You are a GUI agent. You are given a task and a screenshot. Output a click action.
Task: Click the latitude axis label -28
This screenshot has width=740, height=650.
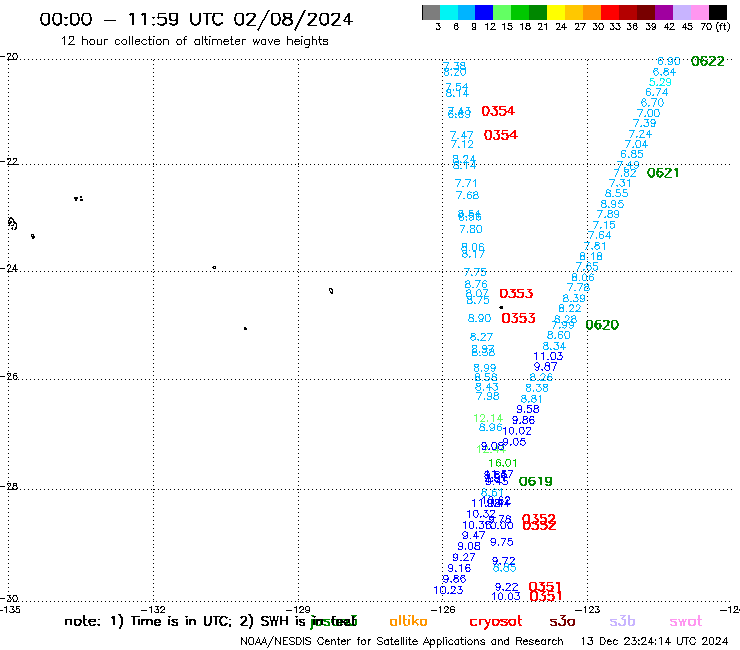9,486
